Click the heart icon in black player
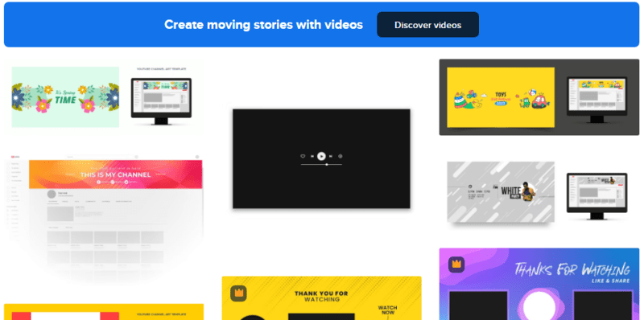The height and width of the screenshot is (320, 644). coord(303,156)
